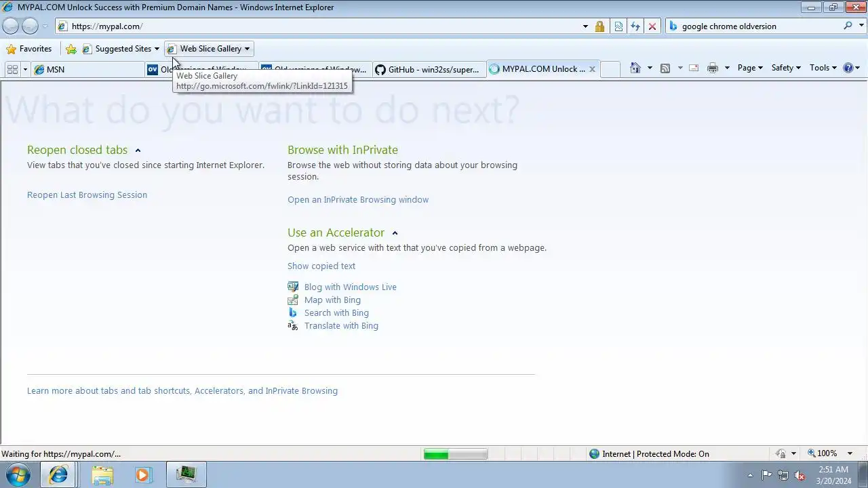868x488 pixels.
Task: Click the Blog with Windows Live icon
Action: (x=293, y=287)
